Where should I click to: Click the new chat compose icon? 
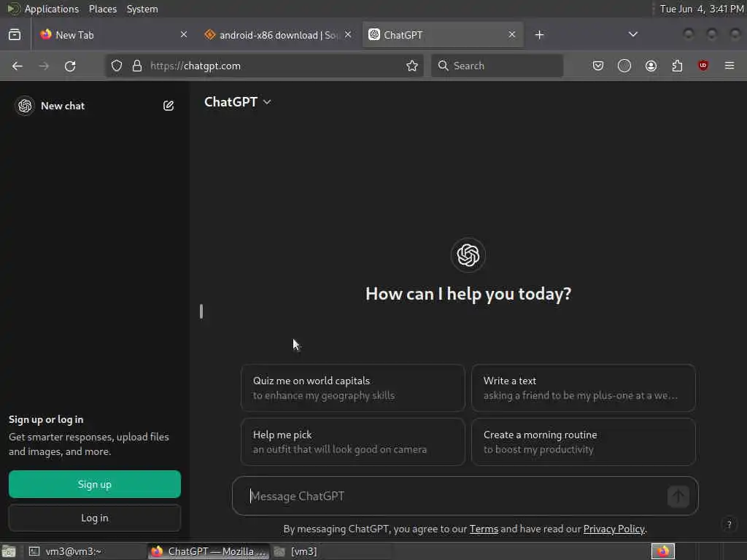pyautogui.click(x=169, y=106)
